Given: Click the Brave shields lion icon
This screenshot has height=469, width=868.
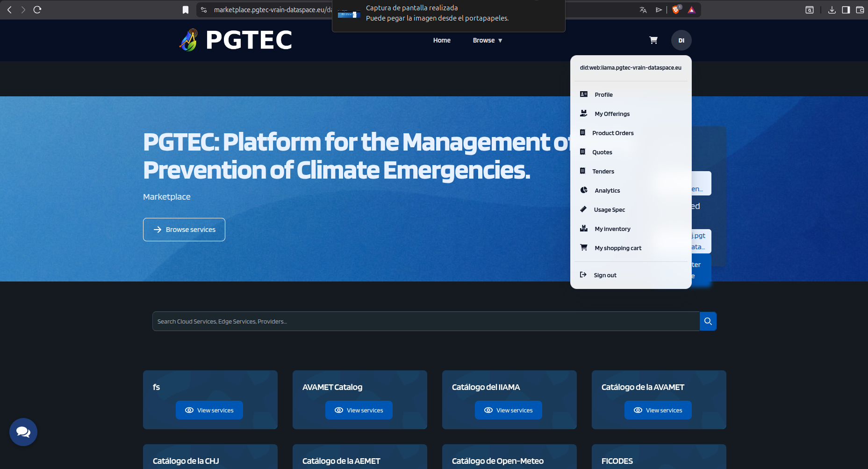Looking at the screenshot, I should tap(676, 10).
